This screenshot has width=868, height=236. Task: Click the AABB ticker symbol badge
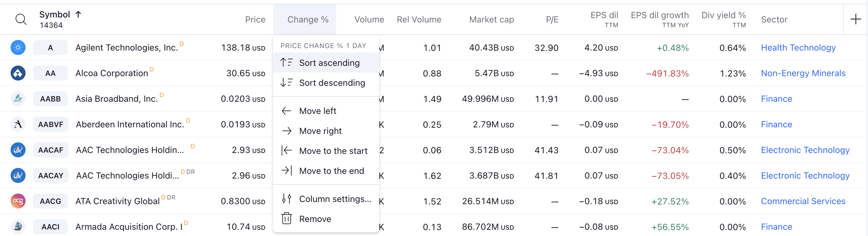click(50, 99)
